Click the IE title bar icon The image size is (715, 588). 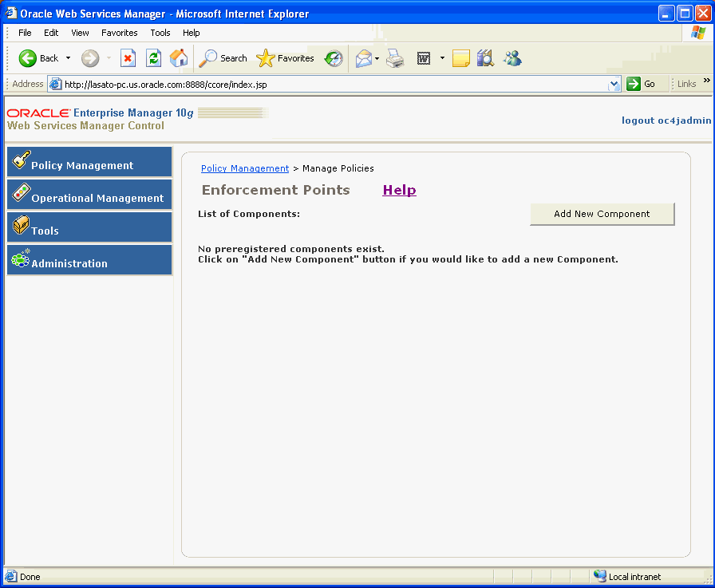coord(11,13)
